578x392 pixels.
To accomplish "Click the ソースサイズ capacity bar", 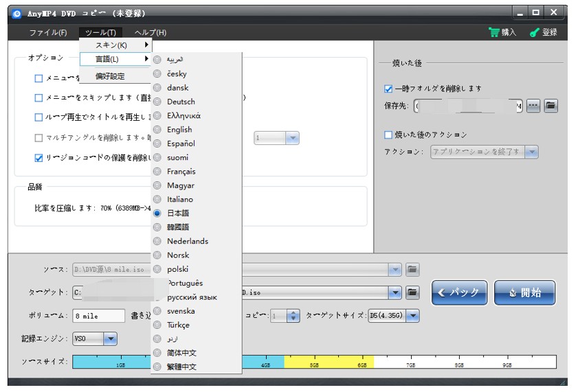I will pyautogui.click(x=314, y=362).
